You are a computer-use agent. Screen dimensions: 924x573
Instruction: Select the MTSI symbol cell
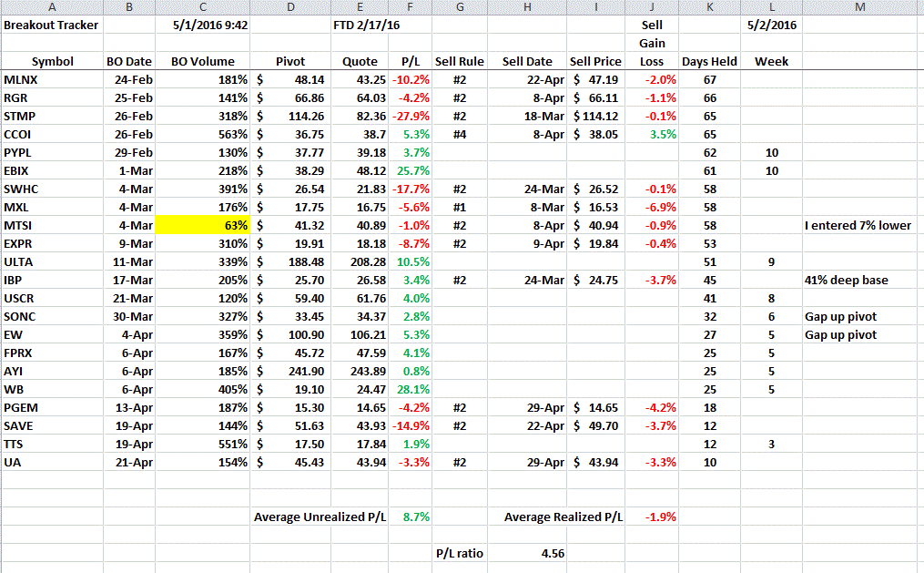[x=52, y=226]
